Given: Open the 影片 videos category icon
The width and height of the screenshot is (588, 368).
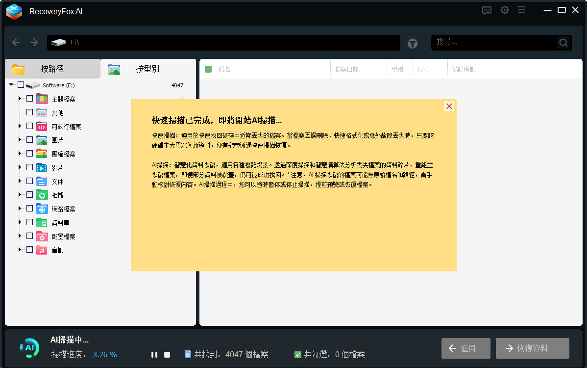Looking at the screenshot, I should (x=41, y=167).
